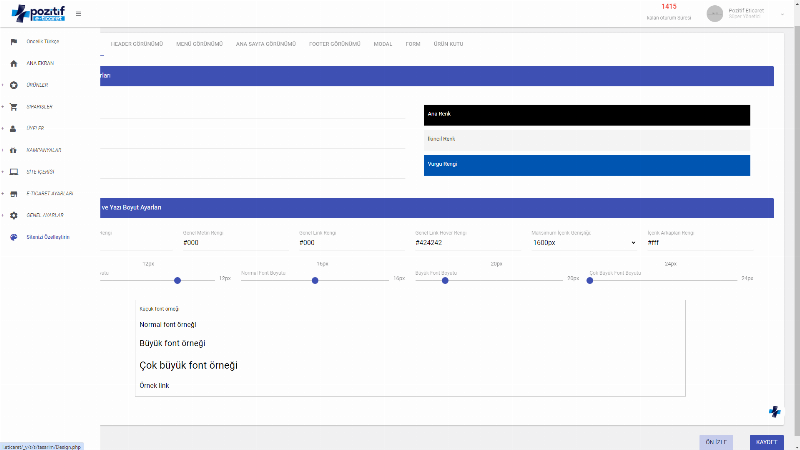Click the 'Normal font örneği' sample text
Viewport: 800px width, 450px height.
click(168, 324)
